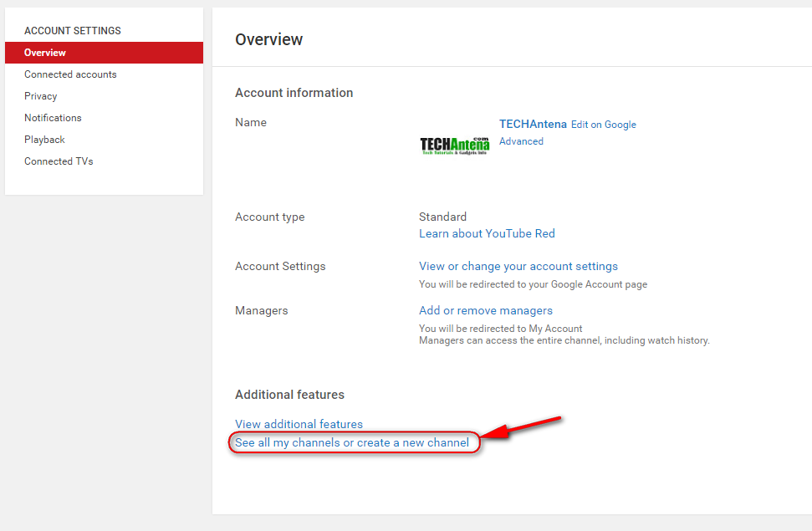Click the Standard account type text

[442, 217]
